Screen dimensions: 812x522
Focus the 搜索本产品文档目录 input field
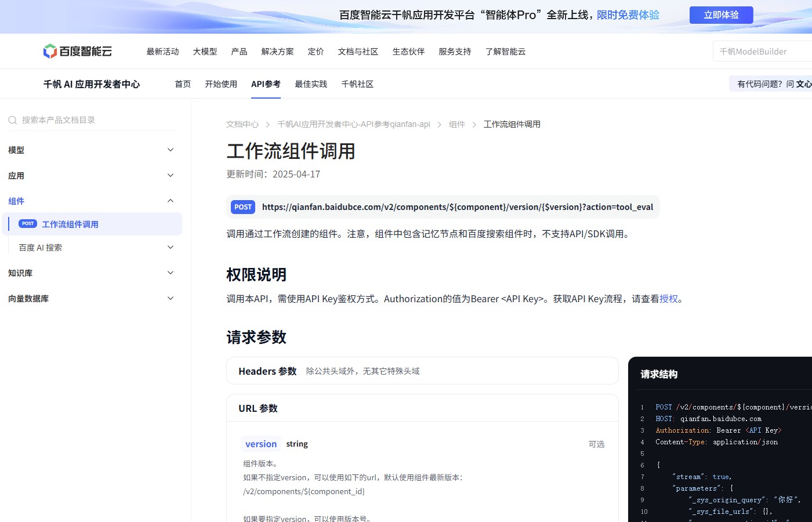(x=92, y=120)
